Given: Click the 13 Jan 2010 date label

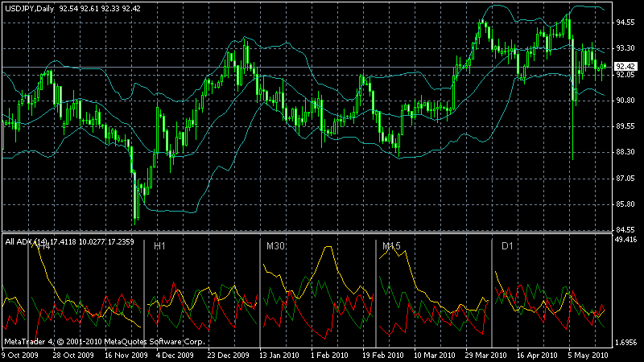Looking at the screenshot, I should (x=279, y=355).
